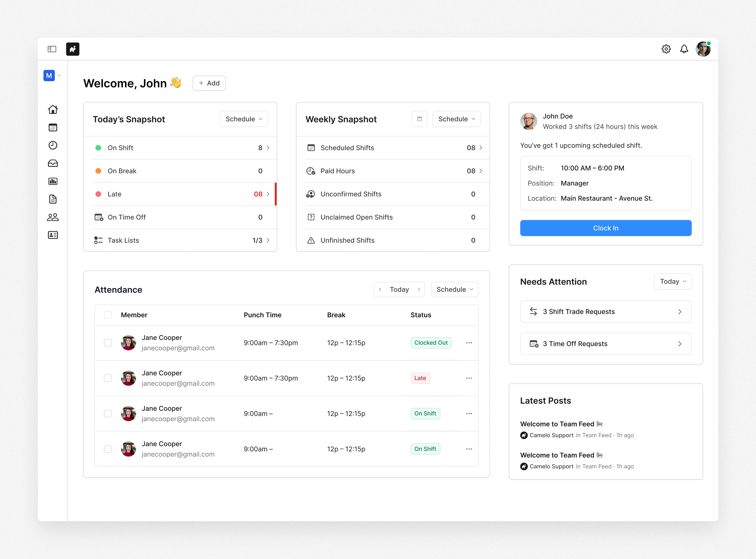Open the ID card sidebar icon
Viewport: 756px width, 559px height.
click(x=53, y=235)
